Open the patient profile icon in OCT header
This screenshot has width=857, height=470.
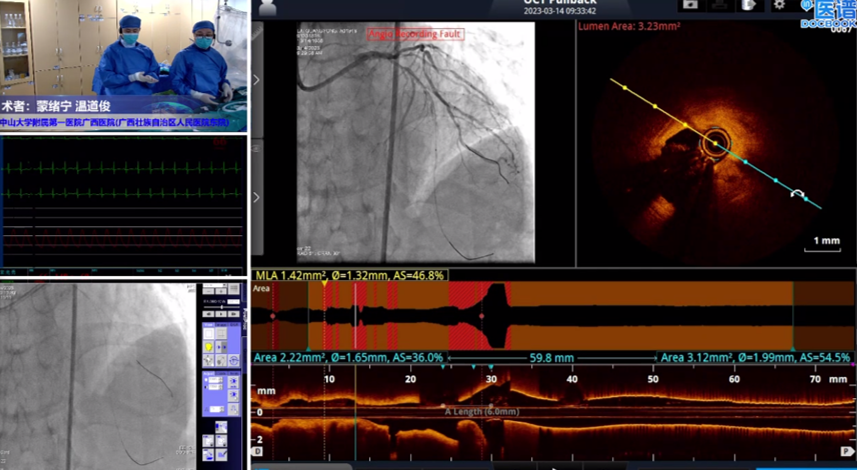coord(267,7)
